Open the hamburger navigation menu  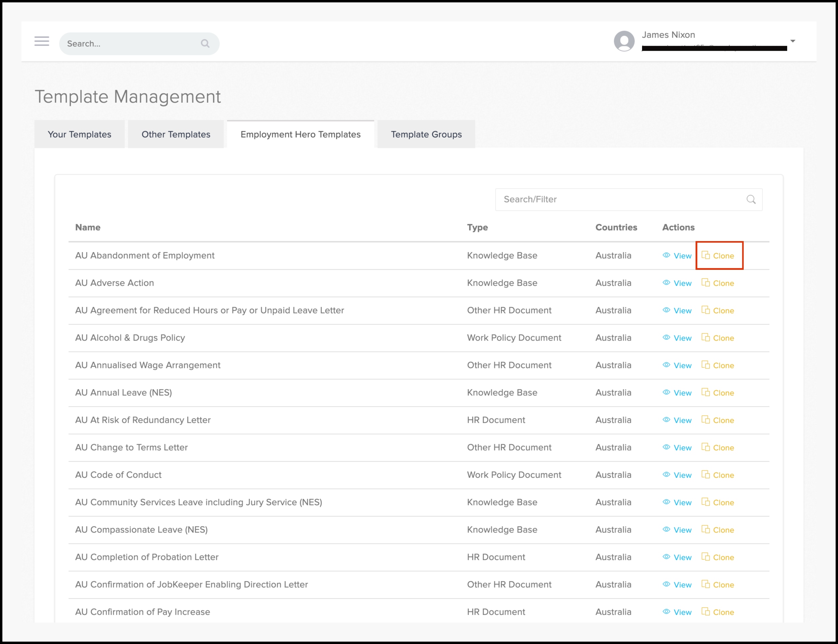click(42, 41)
